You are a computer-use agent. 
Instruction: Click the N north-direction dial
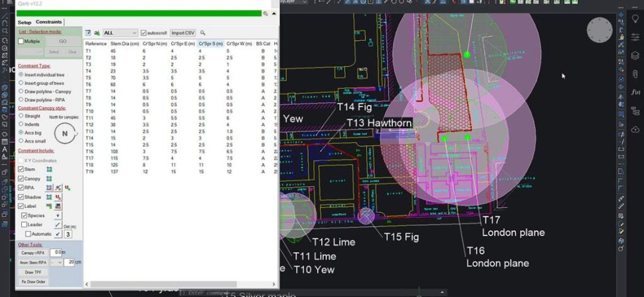pyautogui.click(x=65, y=134)
